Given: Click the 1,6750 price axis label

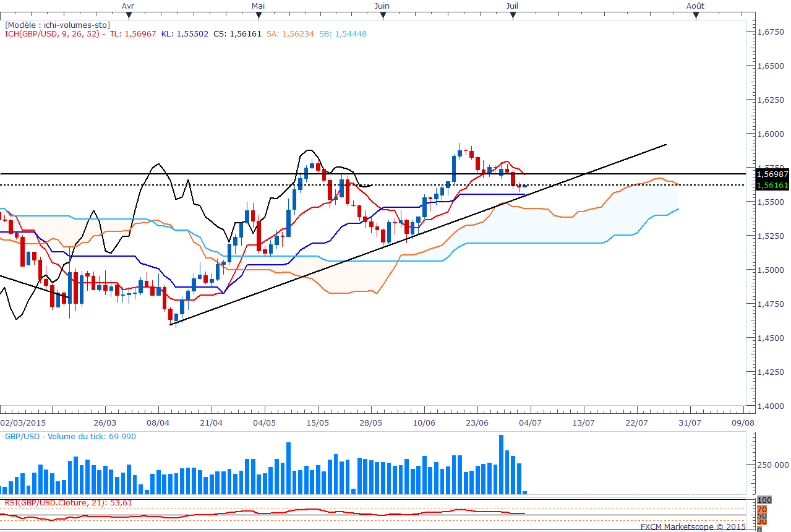Looking at the screenshot, I should point(772,32).
